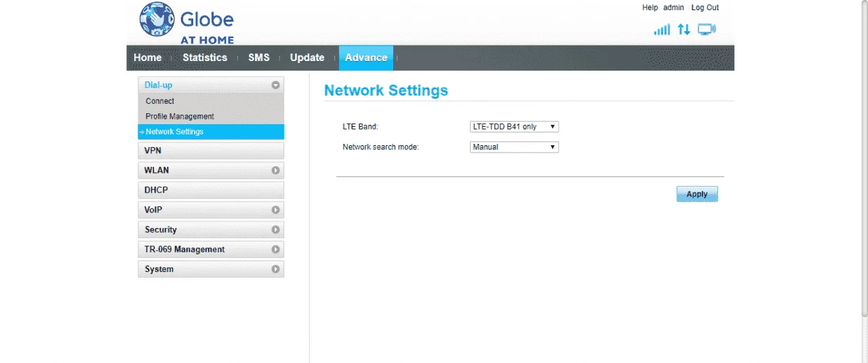868x363 pixels.
Task: Click the "LTE Band:" label
Action: coord(360,127)
